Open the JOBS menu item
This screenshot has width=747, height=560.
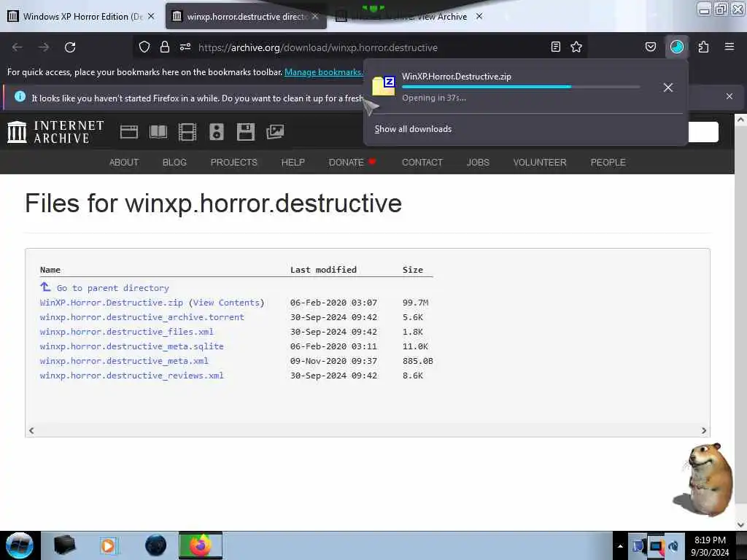click(478, 163)
